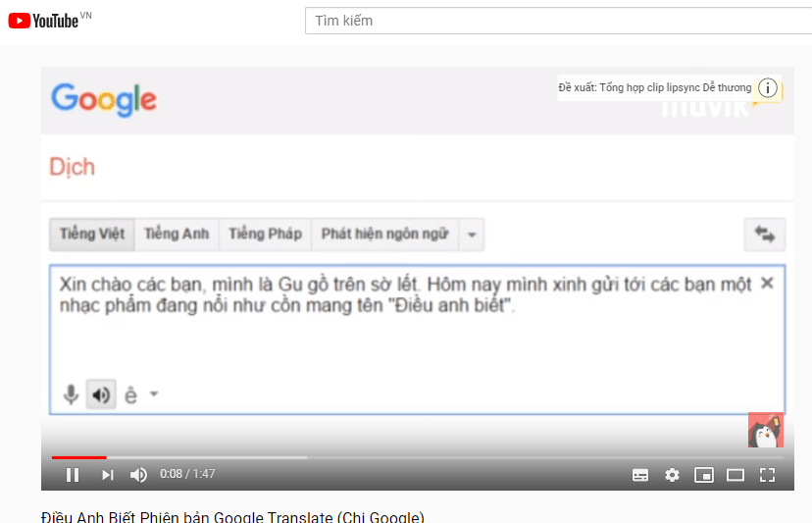Listen to the text with the speaker icon
812x523 pixels.
tap(101, 395)
